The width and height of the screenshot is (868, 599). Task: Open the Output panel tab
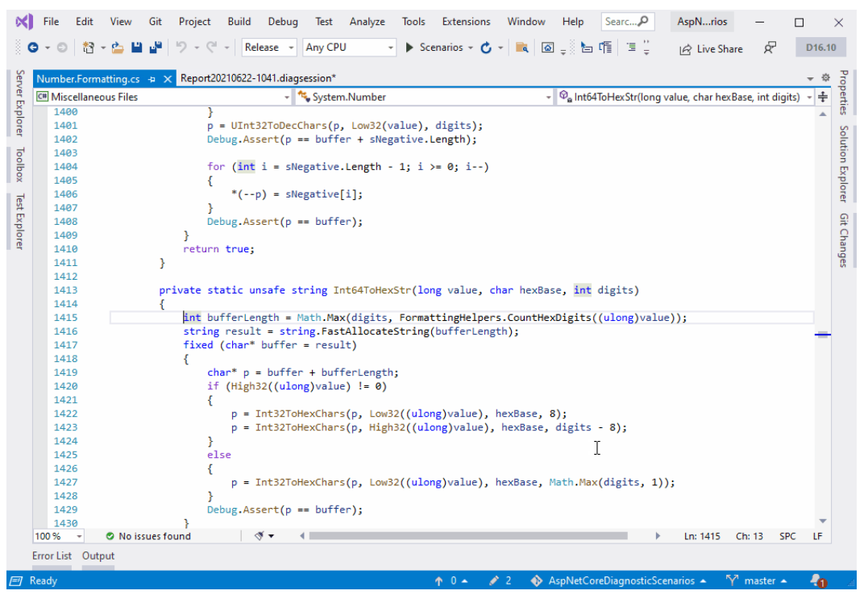pyautogui.click(x=98, y=555)
